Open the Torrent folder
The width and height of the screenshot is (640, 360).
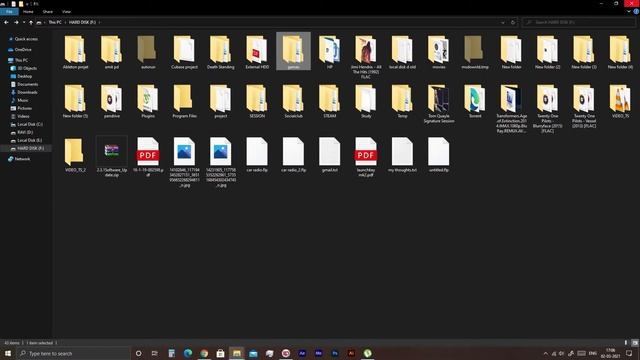[475, 101]
